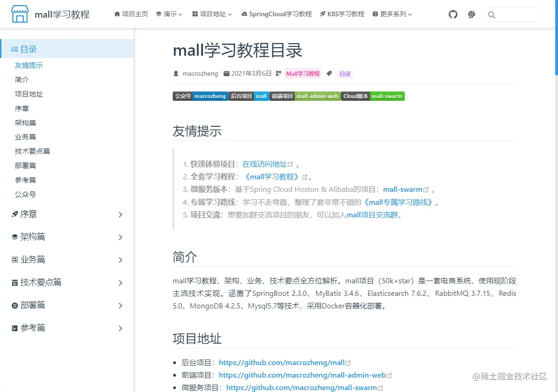The height and width of the screenshot is (392, 558).
Task: Click the Cloud版本 mall-swarm badge
Action: pos(373,96)
